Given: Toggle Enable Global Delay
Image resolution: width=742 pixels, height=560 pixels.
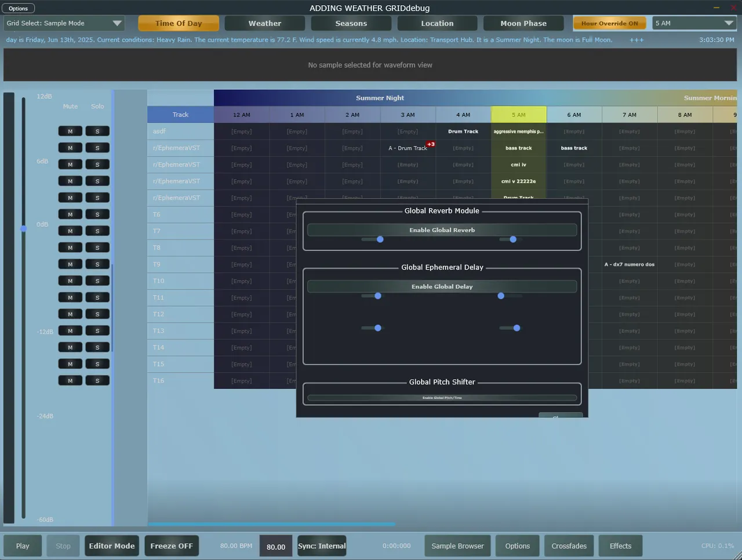Looking at the screenshot, I should (x=442, y=286).
